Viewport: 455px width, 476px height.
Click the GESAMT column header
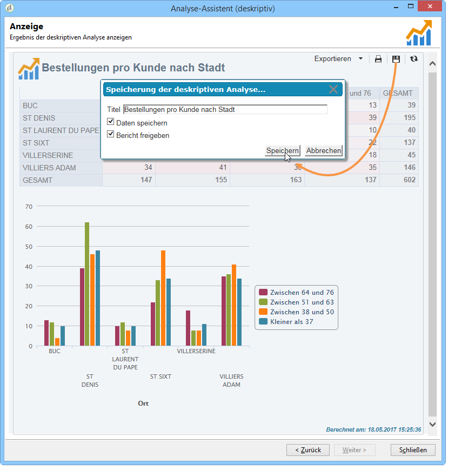[399, 93]
